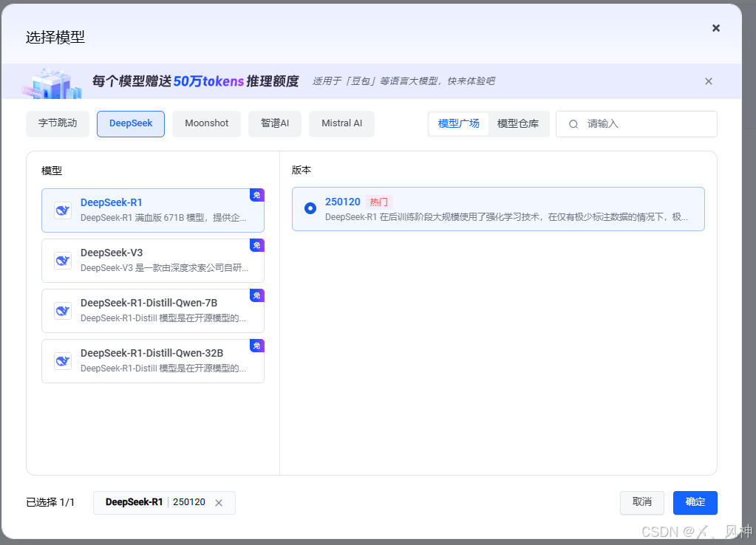Select the 250120 version radio button
Viewport: 756px width, 545px height.
click(x=310, y=208)
